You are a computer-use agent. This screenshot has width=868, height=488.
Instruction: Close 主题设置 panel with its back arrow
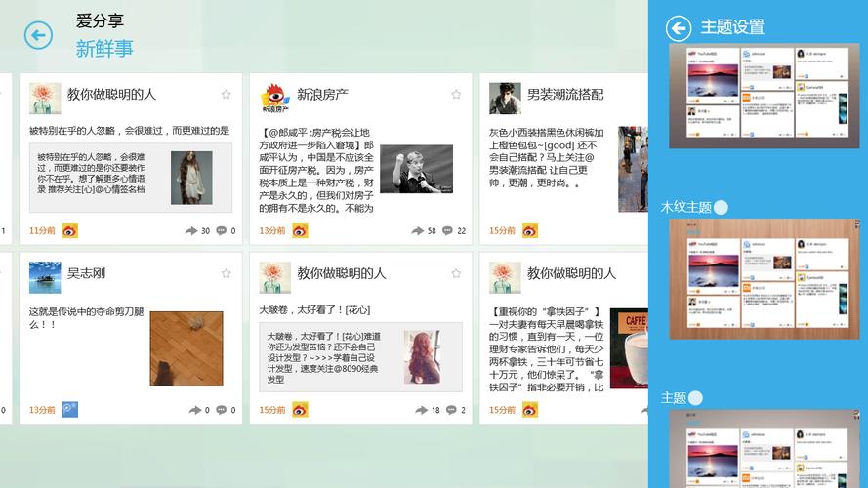(x=679, y=28)
